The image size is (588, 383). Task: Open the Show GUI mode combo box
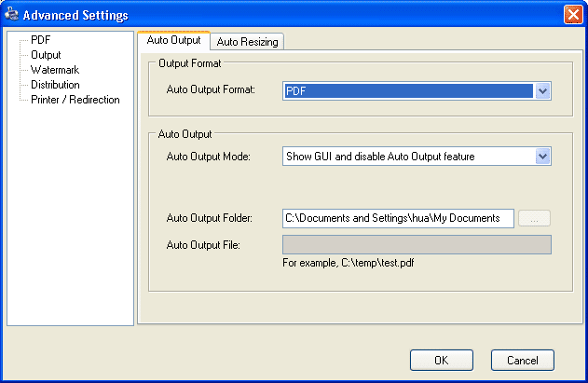(x=417, y=157)
